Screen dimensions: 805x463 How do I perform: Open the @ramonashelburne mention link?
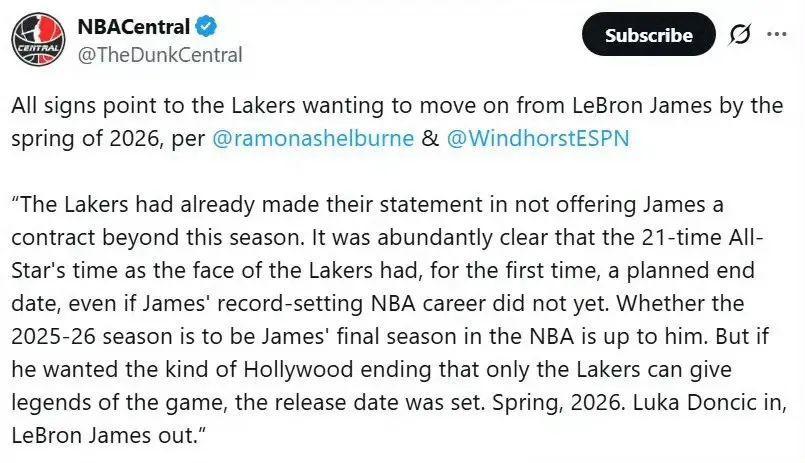click(313, 139)
